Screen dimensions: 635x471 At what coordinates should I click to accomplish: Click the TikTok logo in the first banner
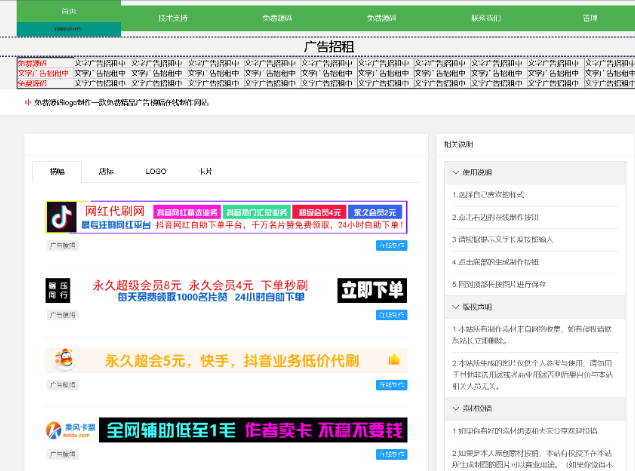pos(62,217)
